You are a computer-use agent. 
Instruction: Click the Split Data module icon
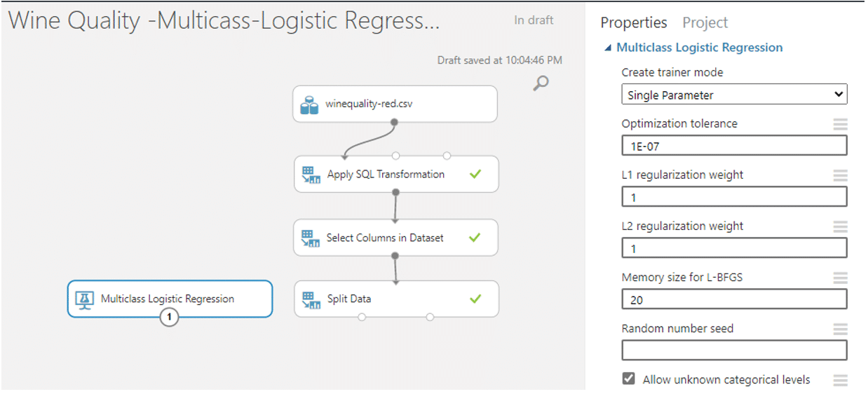[x=310, y=299]
